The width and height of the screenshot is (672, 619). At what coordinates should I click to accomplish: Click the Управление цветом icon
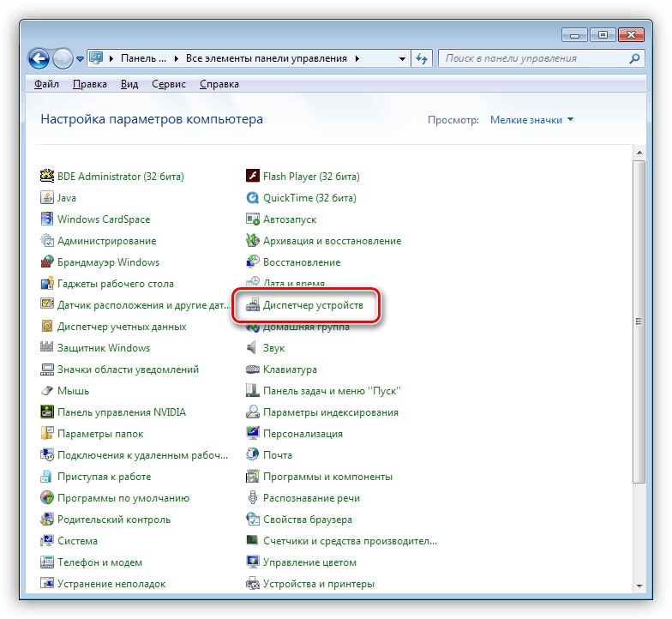(252, 562)
